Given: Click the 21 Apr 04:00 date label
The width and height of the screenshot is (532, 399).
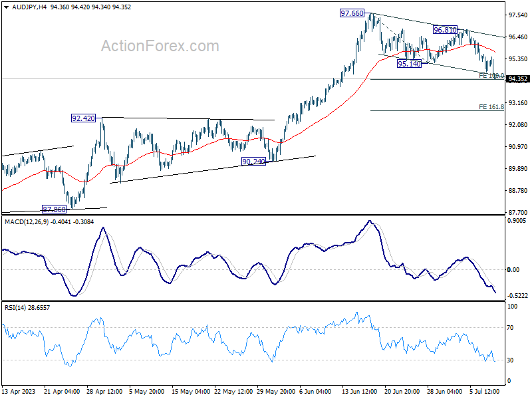Looking at the screenshot, I should 62,392.
